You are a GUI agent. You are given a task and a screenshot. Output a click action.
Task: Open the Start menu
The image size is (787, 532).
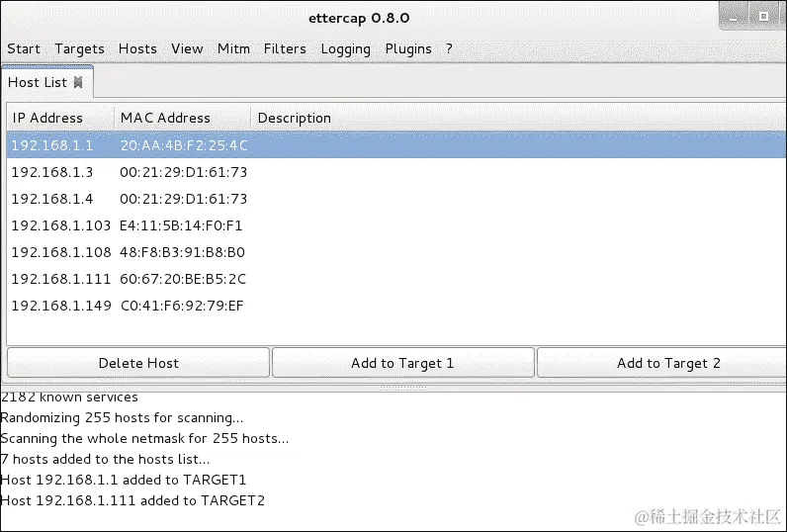click(x=23, y=49)
